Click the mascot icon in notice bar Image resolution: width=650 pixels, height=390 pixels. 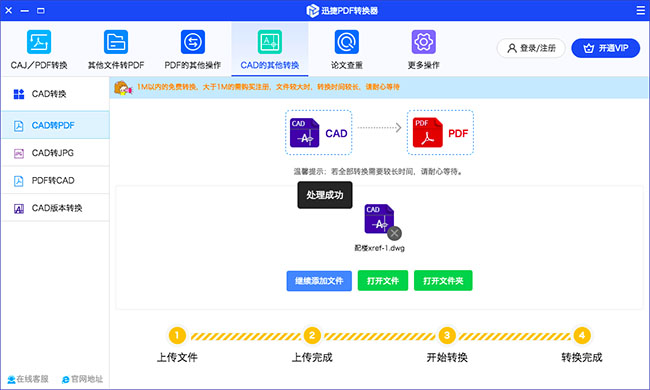[x=123, y=88]
